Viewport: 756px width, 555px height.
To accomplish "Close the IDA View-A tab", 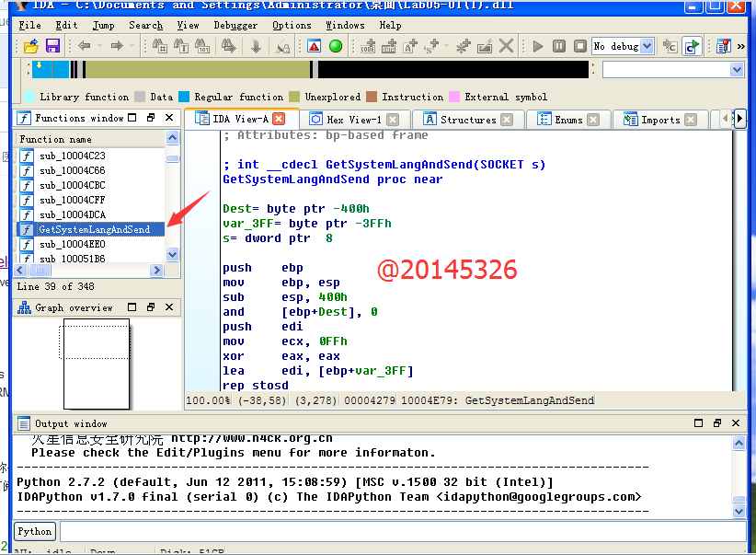I will pos(280,119).
